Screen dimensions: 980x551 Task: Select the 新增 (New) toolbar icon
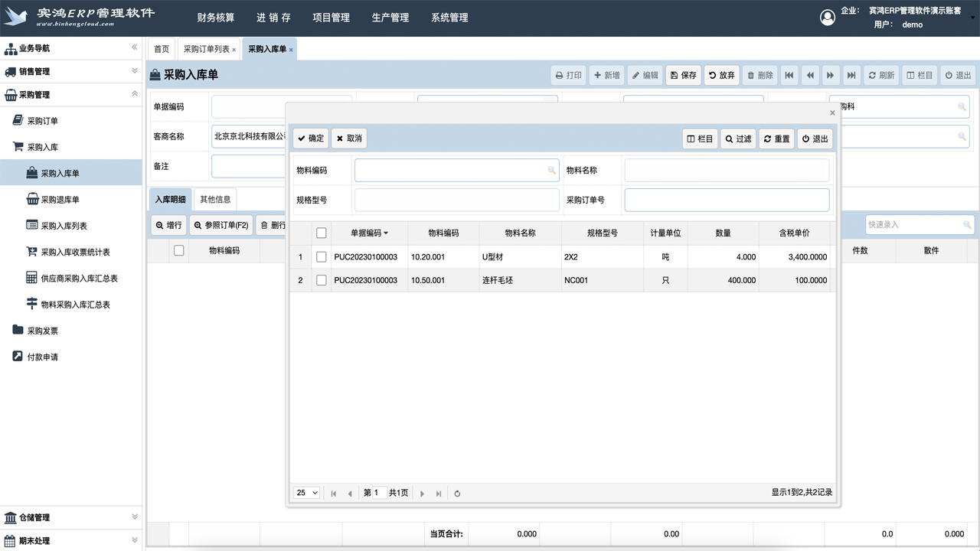(x=606, y=74)
